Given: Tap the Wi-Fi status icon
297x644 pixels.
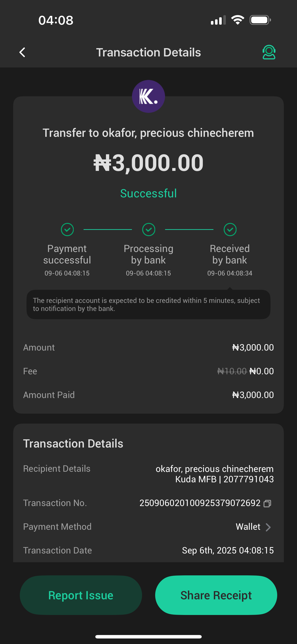Looking at the screenshot, I should (x=238, y=20).
